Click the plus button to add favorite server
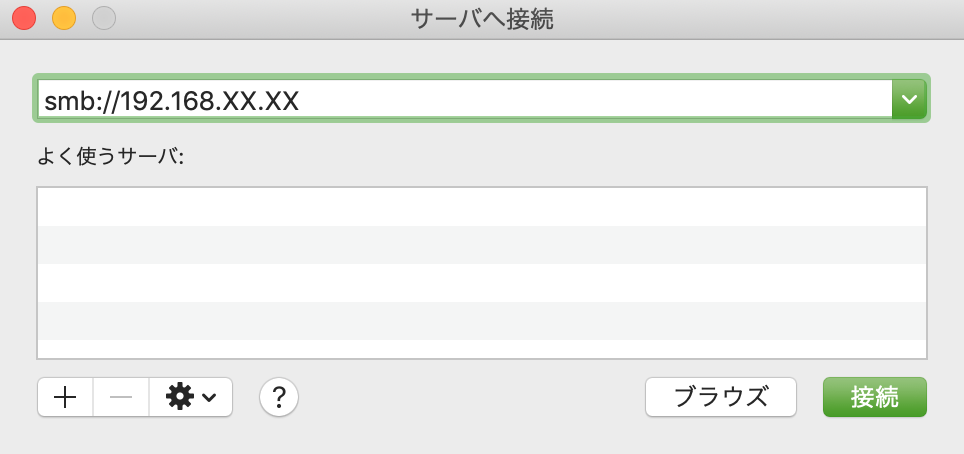 point(65,397)
